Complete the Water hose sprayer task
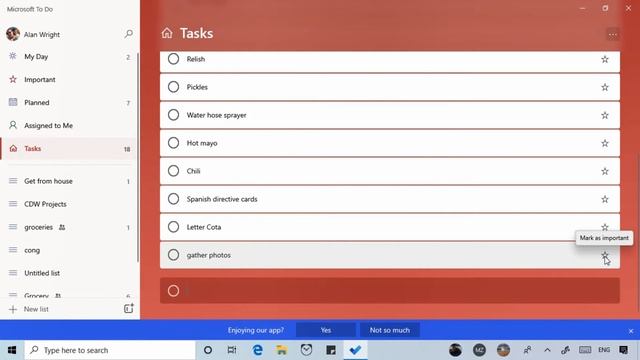 point(173,115)
